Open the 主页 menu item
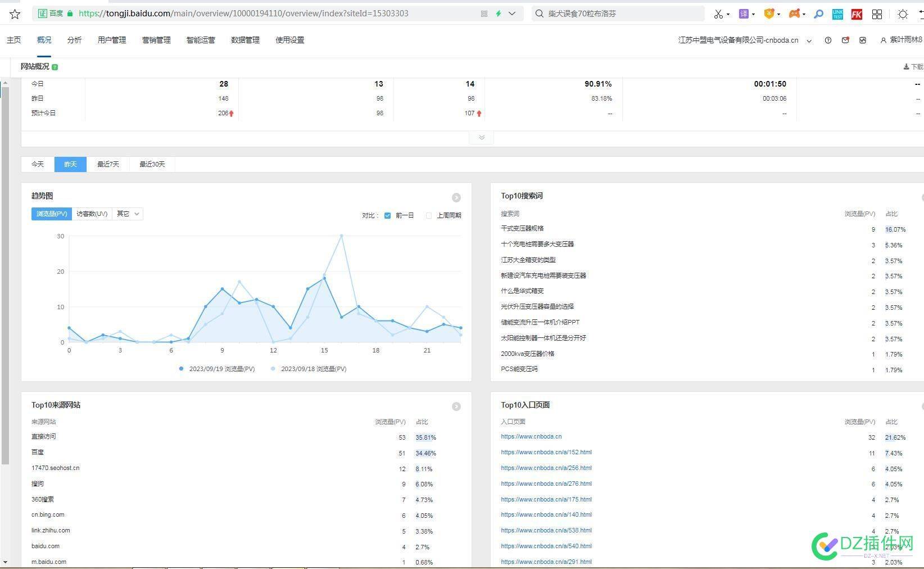 coord(13,40)
